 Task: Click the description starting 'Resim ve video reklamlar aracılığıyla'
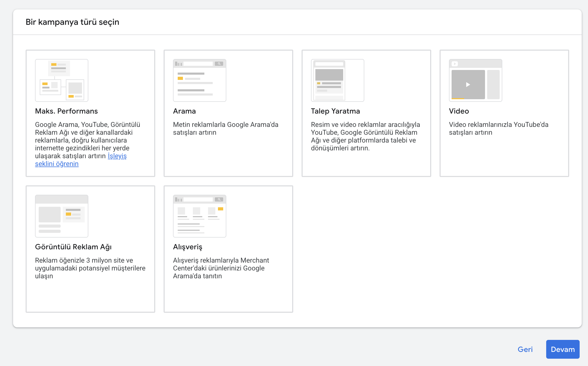coord(365,136)
